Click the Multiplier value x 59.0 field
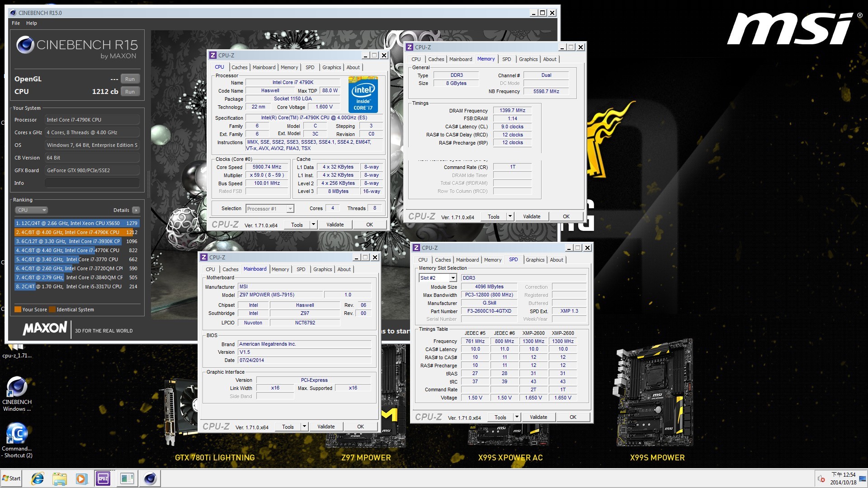 tap(267, 175)
